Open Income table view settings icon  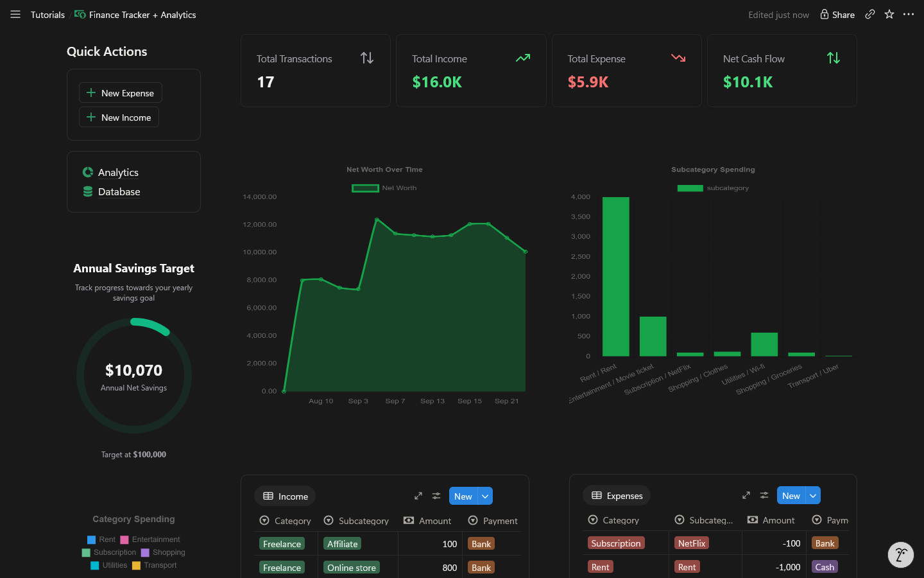coord(436,496)
